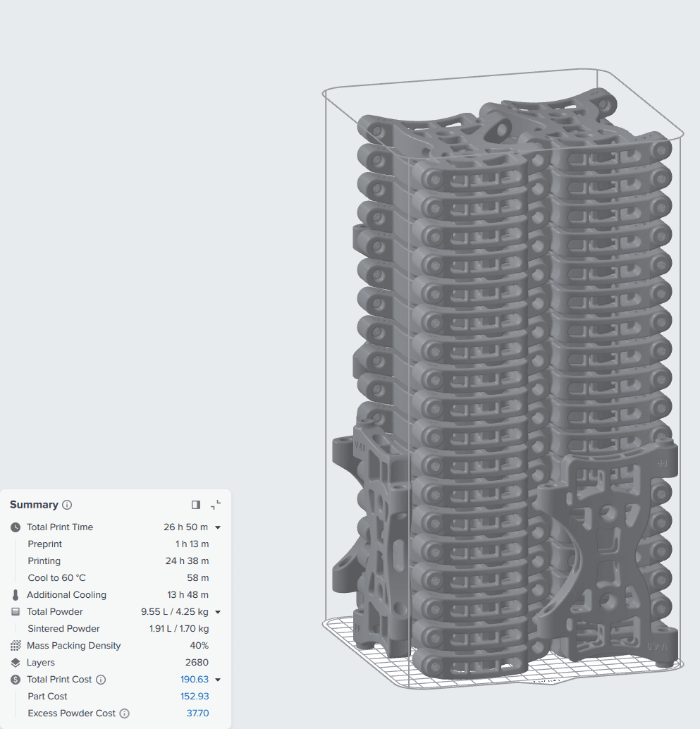Click the Layers stack icon
This screenshot has width=700, height=729.
coord(16,663)
